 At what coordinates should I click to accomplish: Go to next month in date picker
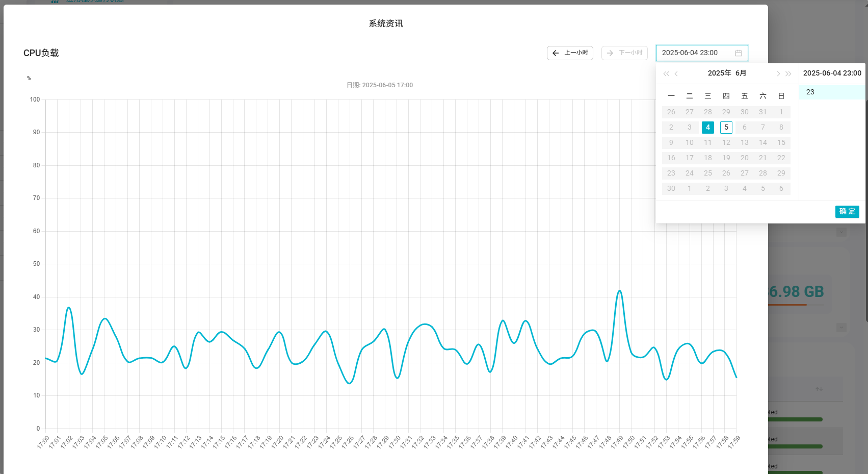point(778,73)
